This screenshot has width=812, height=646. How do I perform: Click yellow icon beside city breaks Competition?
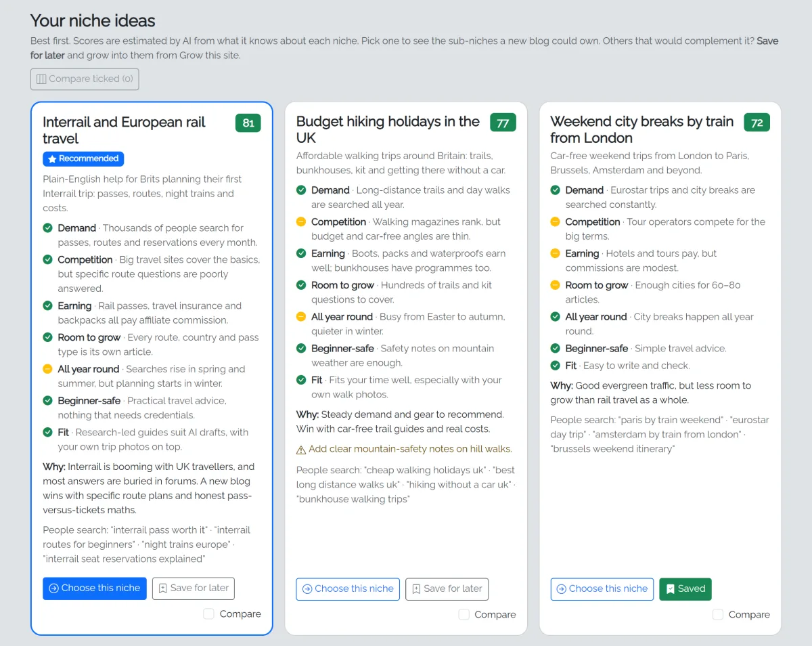coord(556,221)
